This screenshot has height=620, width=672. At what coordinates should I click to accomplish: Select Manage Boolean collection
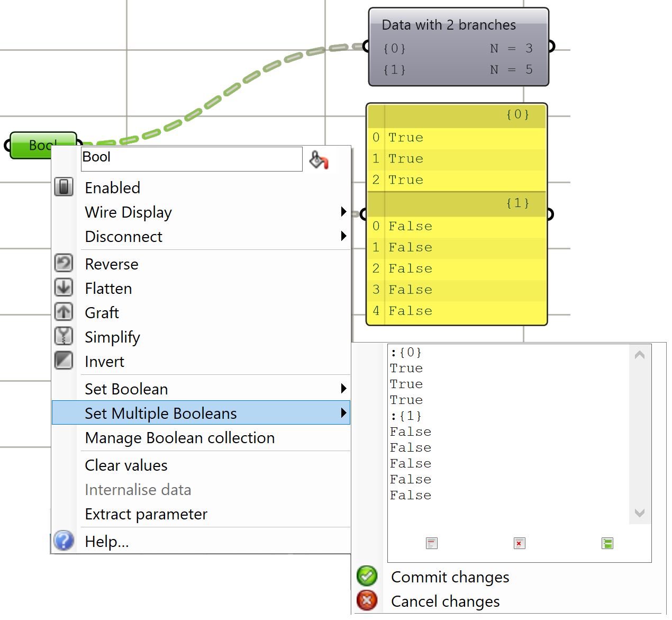click(180, 438)
